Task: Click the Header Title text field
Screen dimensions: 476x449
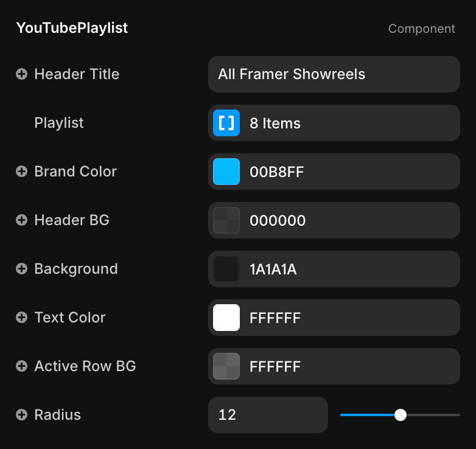Action: (x=334, y=74)
